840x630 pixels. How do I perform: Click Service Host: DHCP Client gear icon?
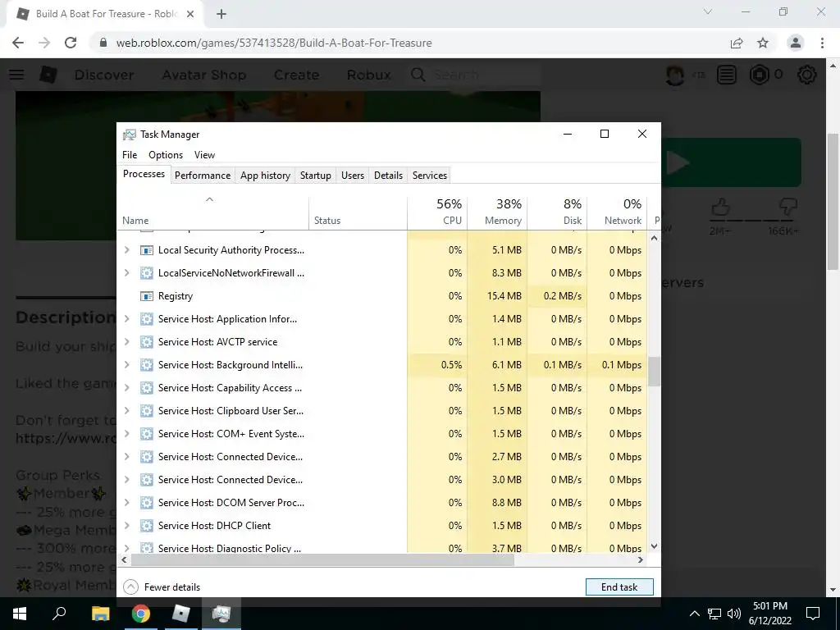click(147, 526)
